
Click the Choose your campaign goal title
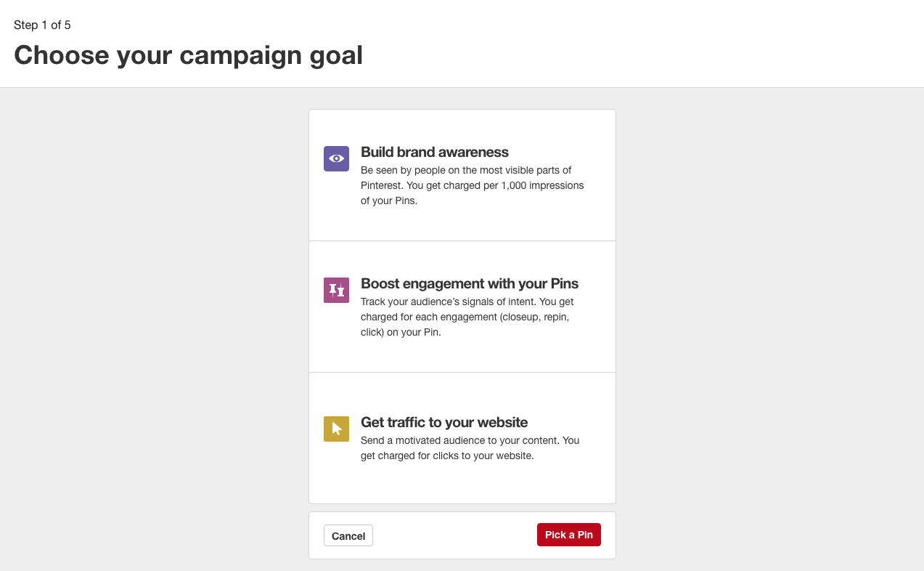188,55
